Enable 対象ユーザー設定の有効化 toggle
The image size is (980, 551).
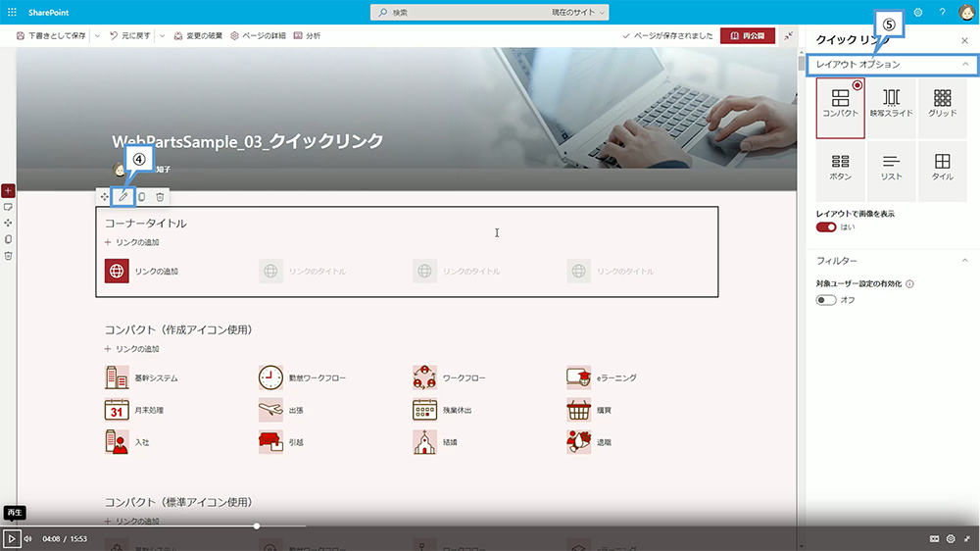tap(825, 300)
